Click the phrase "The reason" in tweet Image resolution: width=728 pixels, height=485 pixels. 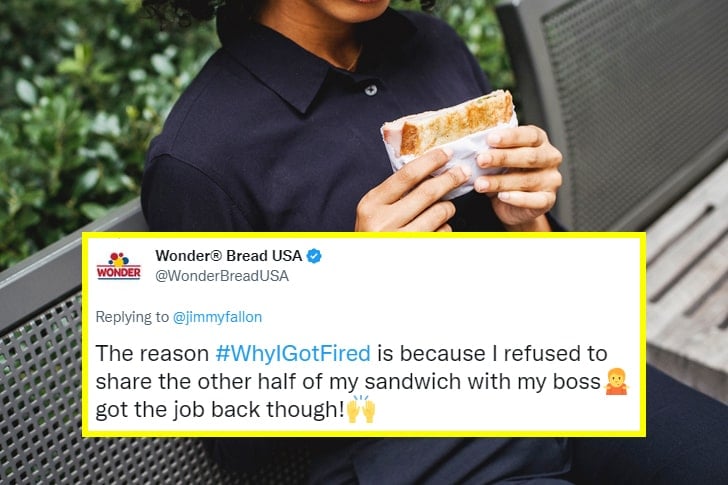(152, 354)
